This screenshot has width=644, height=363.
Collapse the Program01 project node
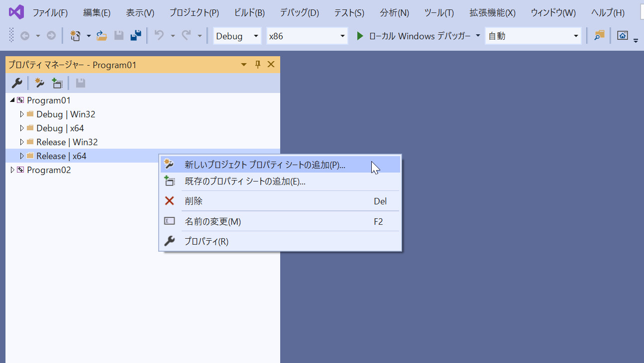12,100
